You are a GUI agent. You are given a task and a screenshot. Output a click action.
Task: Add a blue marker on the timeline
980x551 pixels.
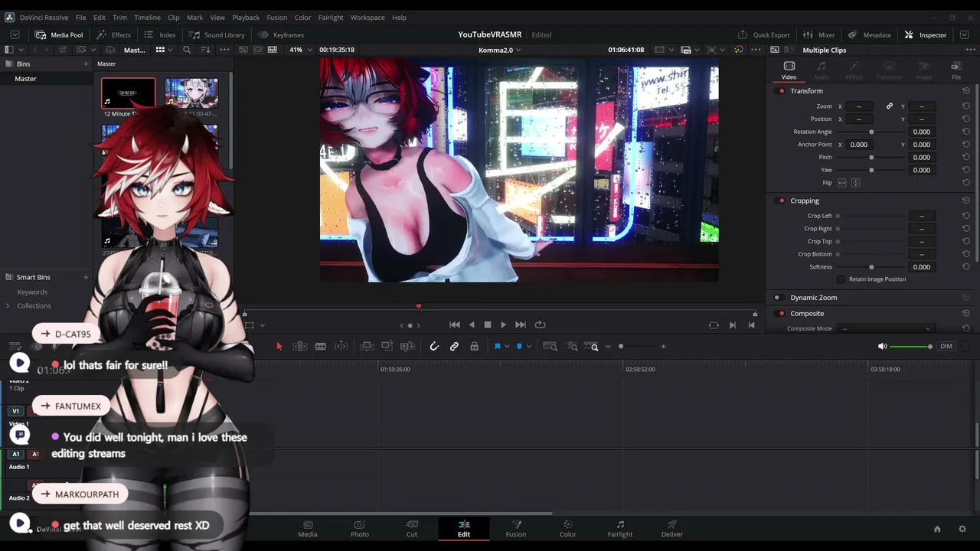[x=519, y=347]
